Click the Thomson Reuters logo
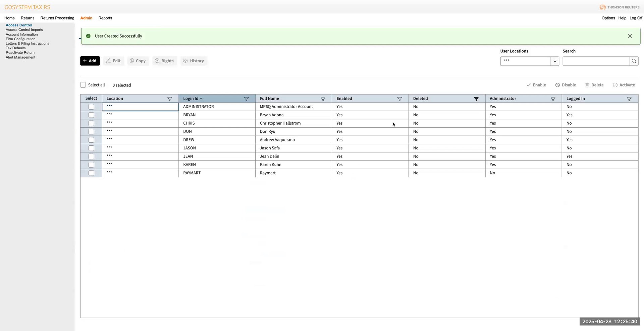 pyautogui.click(x=620, y=7)
